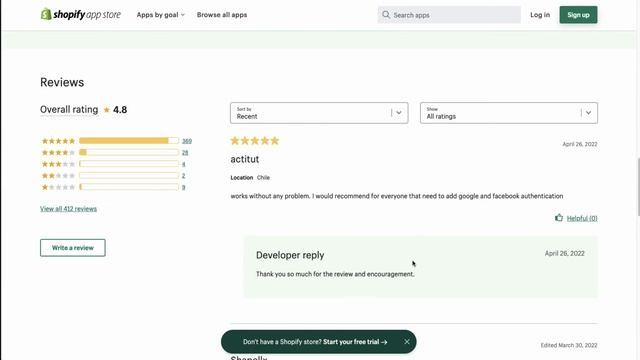Viewport: 640px width, 360px height.
Task: Click the five-star row stars in rating breakdown
Action: pos(58,141)
